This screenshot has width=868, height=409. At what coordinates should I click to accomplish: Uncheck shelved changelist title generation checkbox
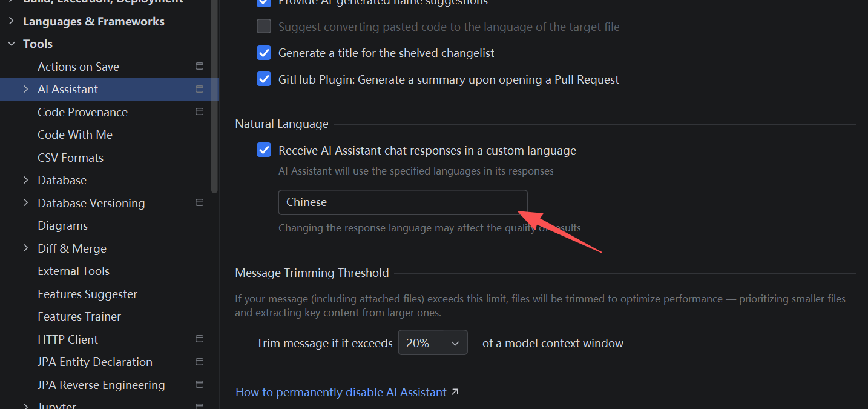click(x=264, y=53)
